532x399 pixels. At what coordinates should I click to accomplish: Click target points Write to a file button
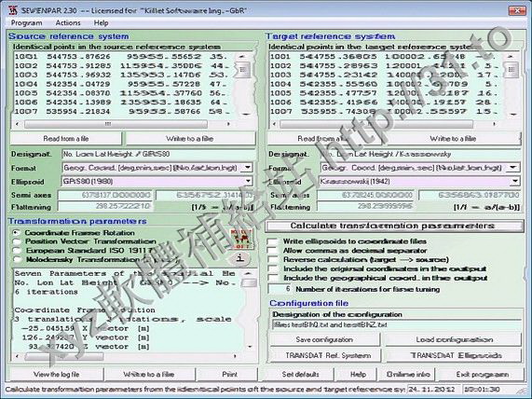pyautogui.click(x=453, y=139)
